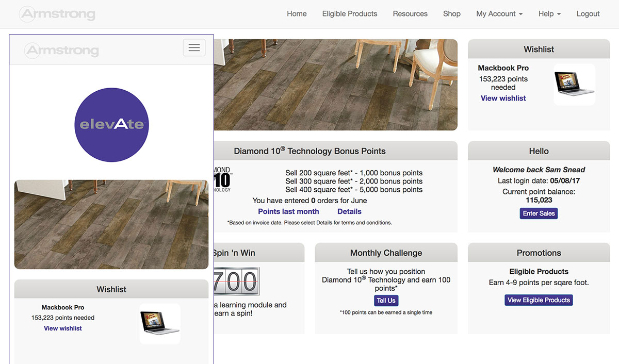This screenshot has width=619, height=364.
Task: Click the View Eligible Products button
Action: point(539,300)
